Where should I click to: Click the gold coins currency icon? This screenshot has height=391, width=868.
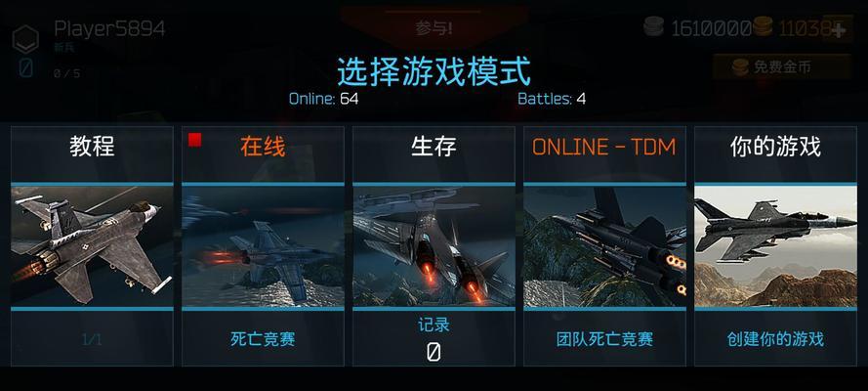(763, 26)
